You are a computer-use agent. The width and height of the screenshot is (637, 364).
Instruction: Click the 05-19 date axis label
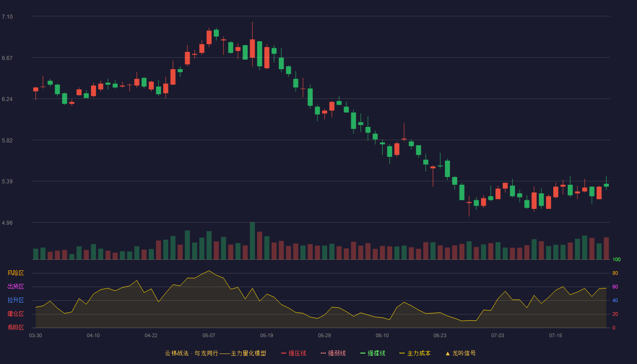coord(267,335)
